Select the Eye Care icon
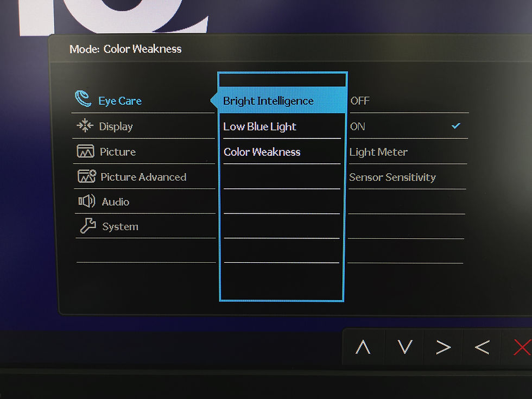 pos(83,99)
